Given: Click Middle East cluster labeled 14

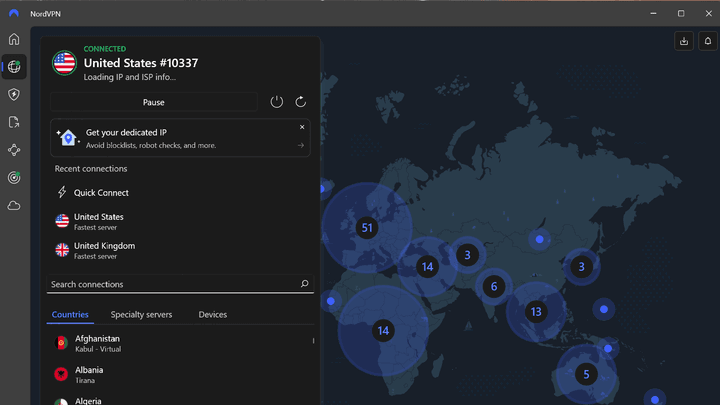Looking at the screenshot, I should 428,267.
